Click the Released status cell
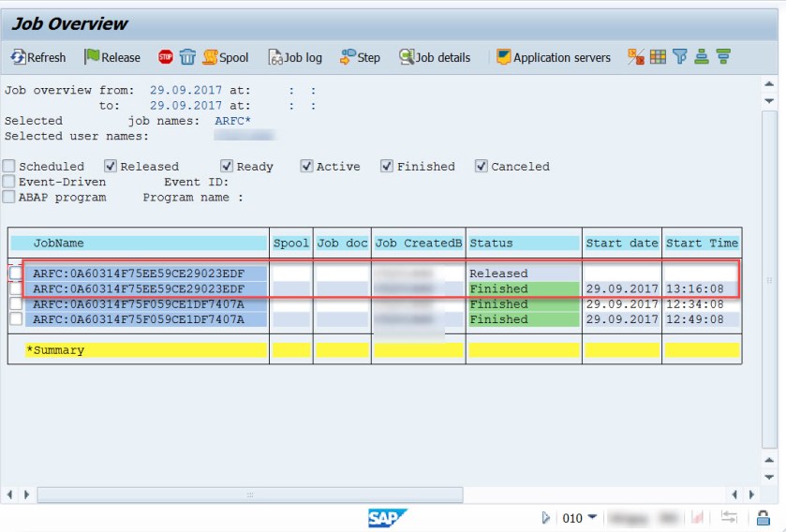 click(524, 273)
